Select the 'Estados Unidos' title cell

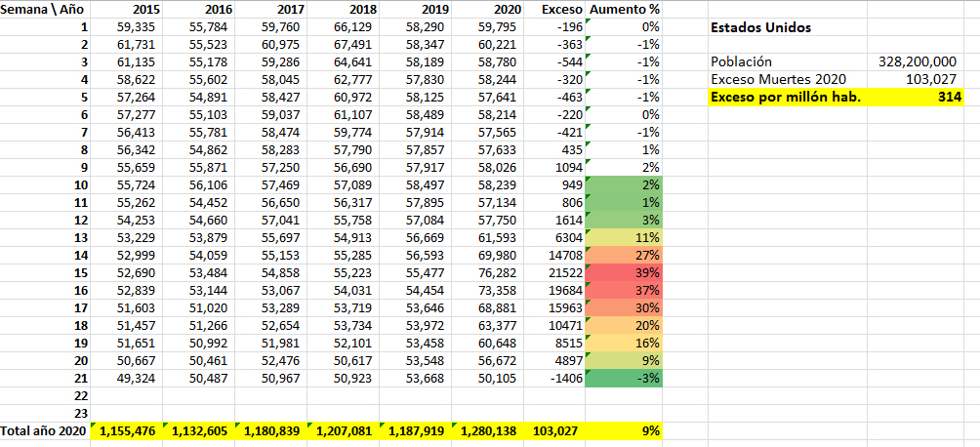[x=788, y=27]
